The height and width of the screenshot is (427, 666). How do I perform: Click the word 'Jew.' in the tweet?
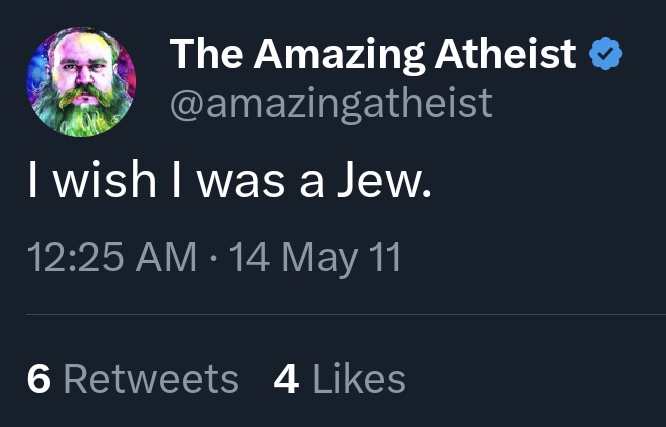point(384,179)
